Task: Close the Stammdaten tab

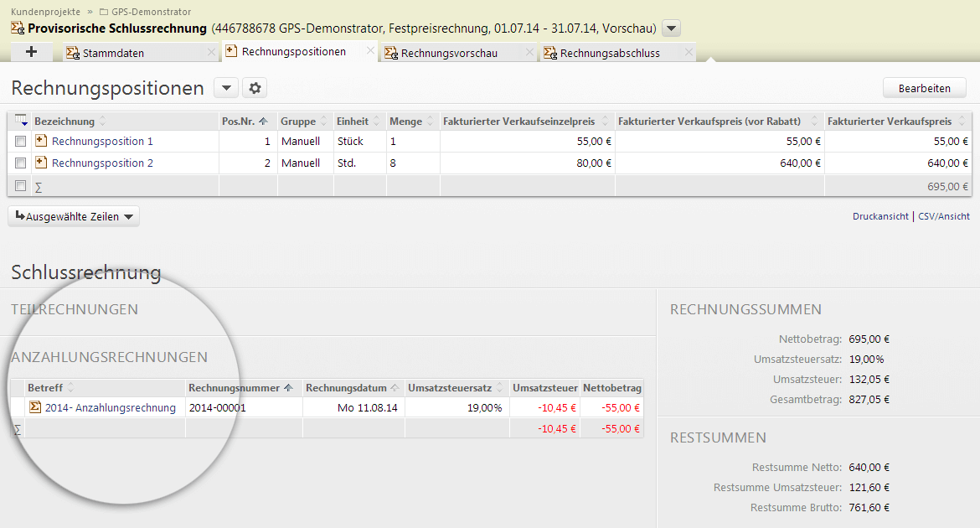Action: [211, 53]
